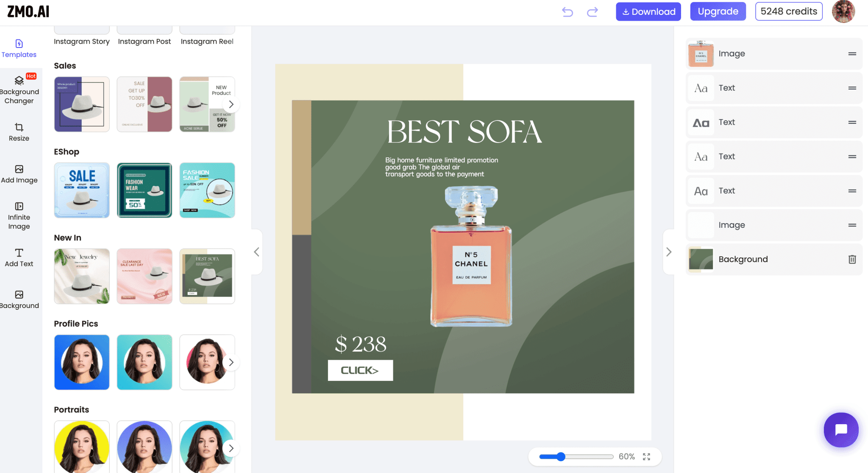Screen dimensions: 868x473
Task: Select the top Image layer row
Action: coord(774,54)
